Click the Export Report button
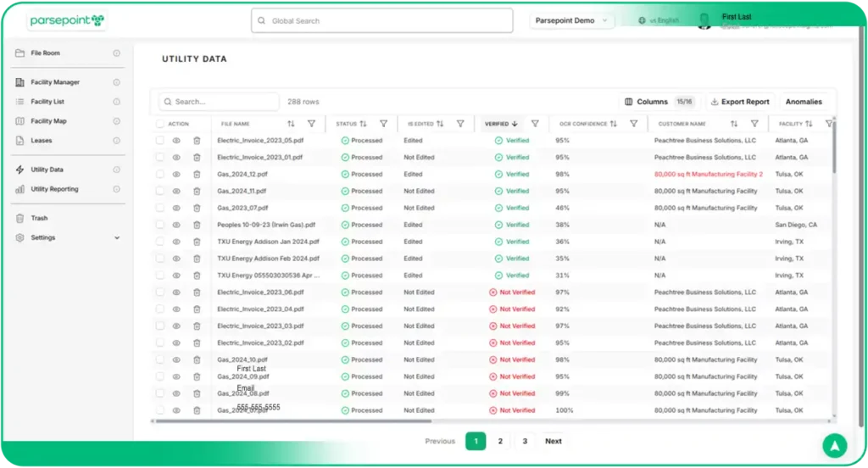This screenshot has width=868, height=468. (739, 102)
